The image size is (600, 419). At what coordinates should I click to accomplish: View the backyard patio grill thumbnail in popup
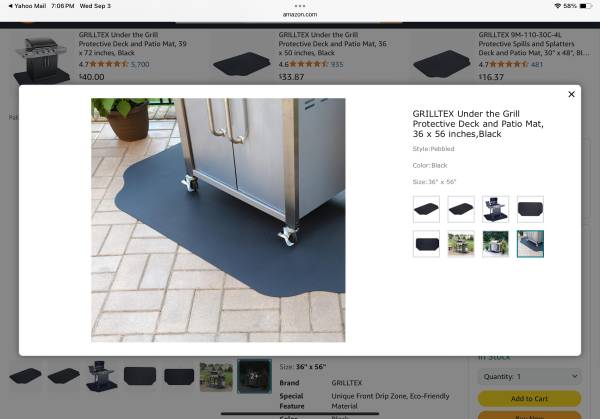[461, 244]
